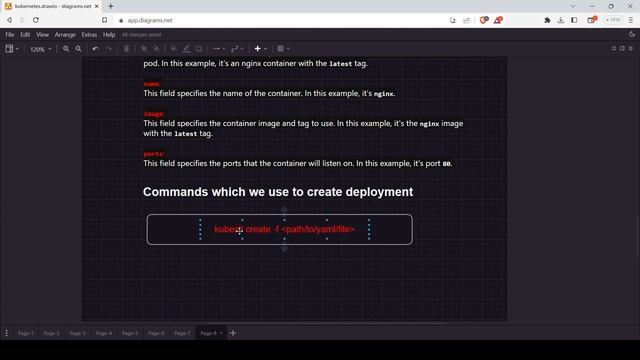The image size is (640, 360).
Task: Switch to the Page 5 tab
Action: click(x=130, y=333)
